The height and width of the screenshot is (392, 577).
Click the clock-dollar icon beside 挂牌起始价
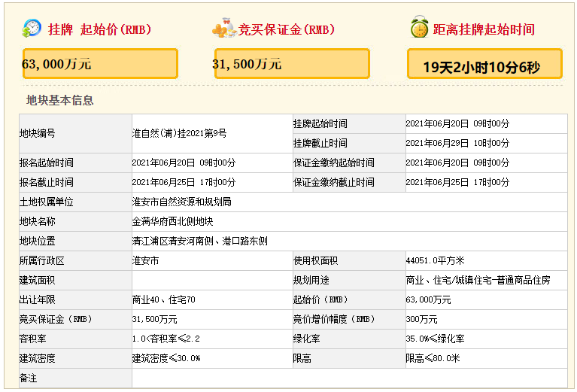tap(32, 29)
